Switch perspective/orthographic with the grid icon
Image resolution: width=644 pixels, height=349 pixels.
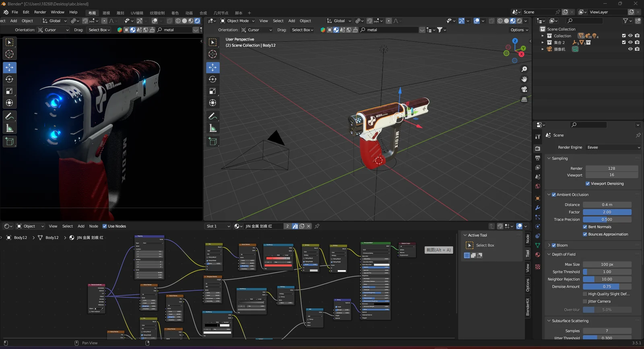tap(524, 99)
